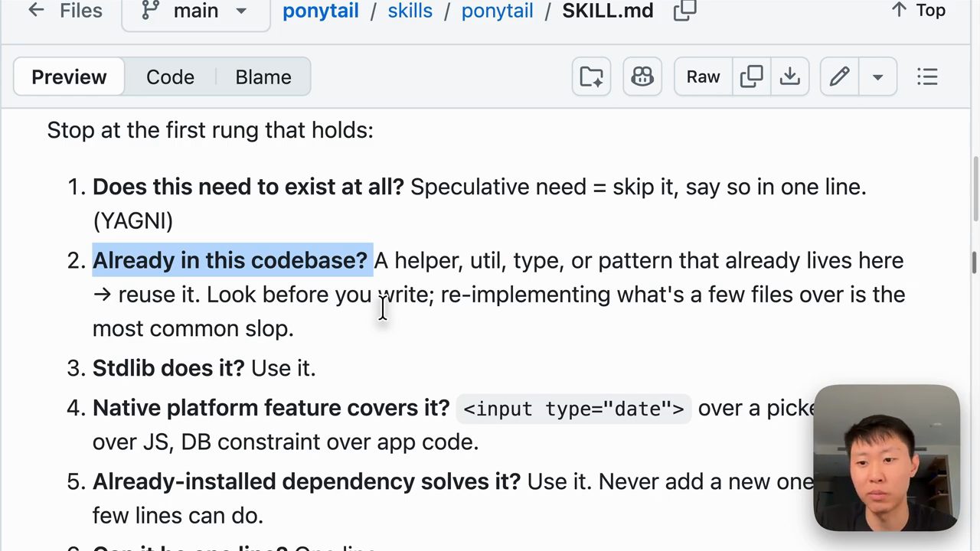This screenshot has width=980, height=551.
Task: Click 'Stdlib does it?' text
Action: (x=168, y=368)
